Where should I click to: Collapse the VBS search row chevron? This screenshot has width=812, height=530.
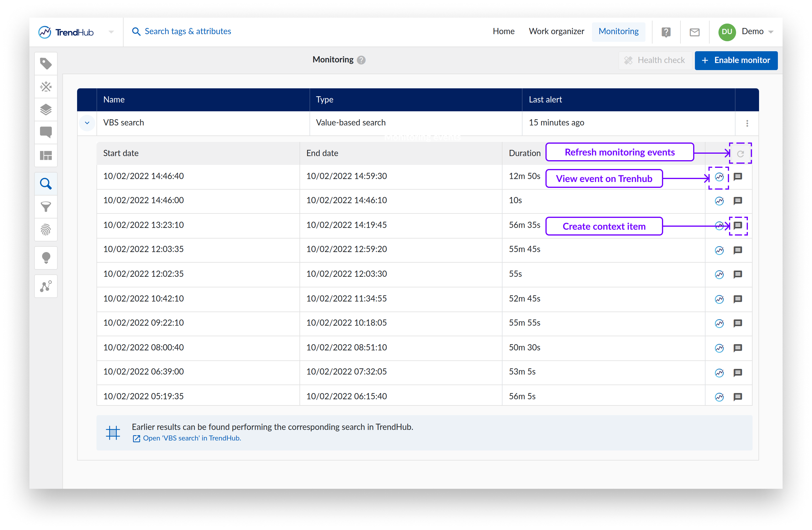87,122
